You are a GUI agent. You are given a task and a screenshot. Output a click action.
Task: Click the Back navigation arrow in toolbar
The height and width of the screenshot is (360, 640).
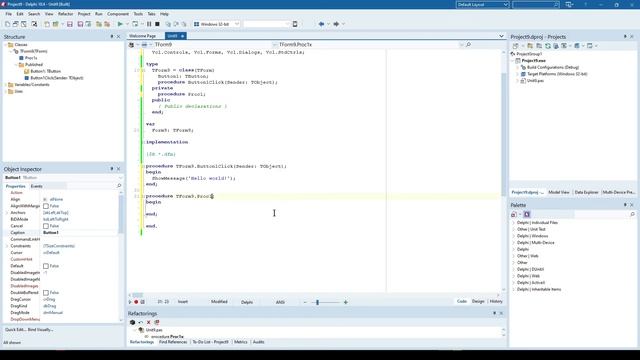pyautogui.click(x=321, y=24)
